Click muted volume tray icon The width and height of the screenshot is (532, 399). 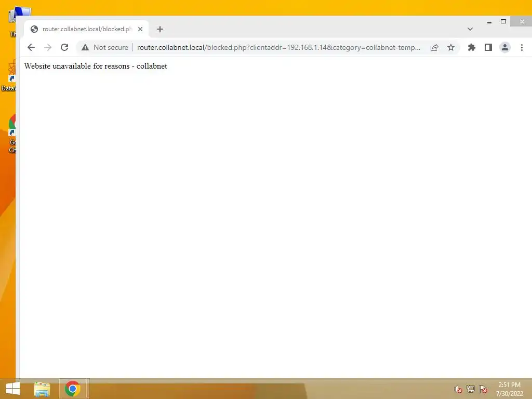pyautogui.click(x=458, y=390)
